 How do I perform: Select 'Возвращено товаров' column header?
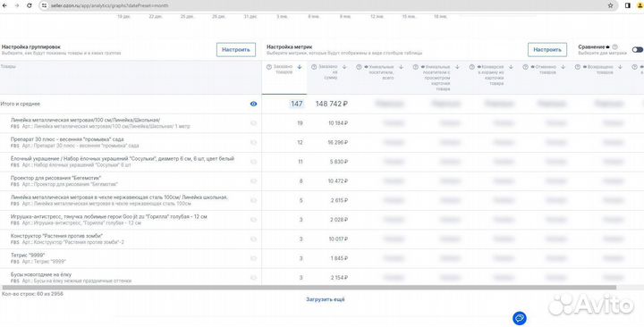597,70
